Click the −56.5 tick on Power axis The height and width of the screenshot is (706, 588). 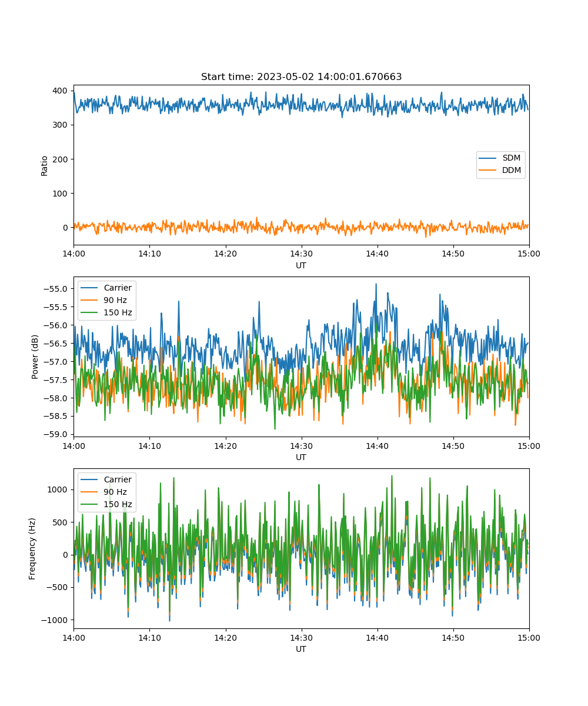pyautogui.click(x=56, y=343)
